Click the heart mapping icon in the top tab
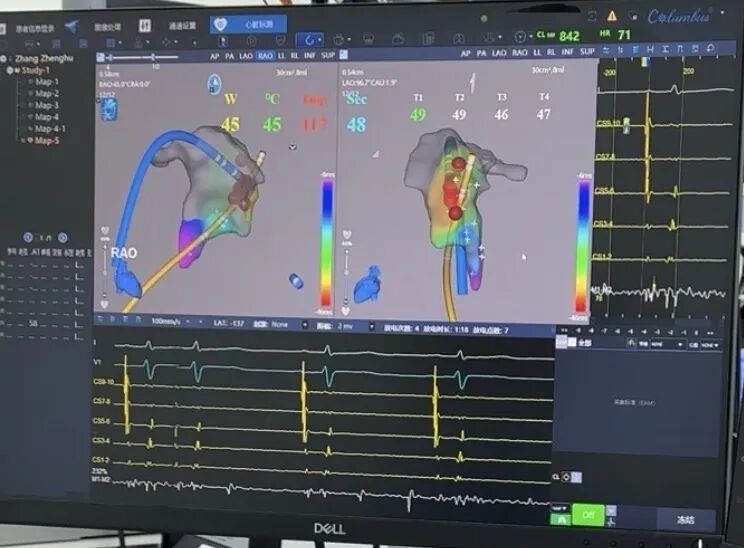744x548 pixels. tap(223, 23)
